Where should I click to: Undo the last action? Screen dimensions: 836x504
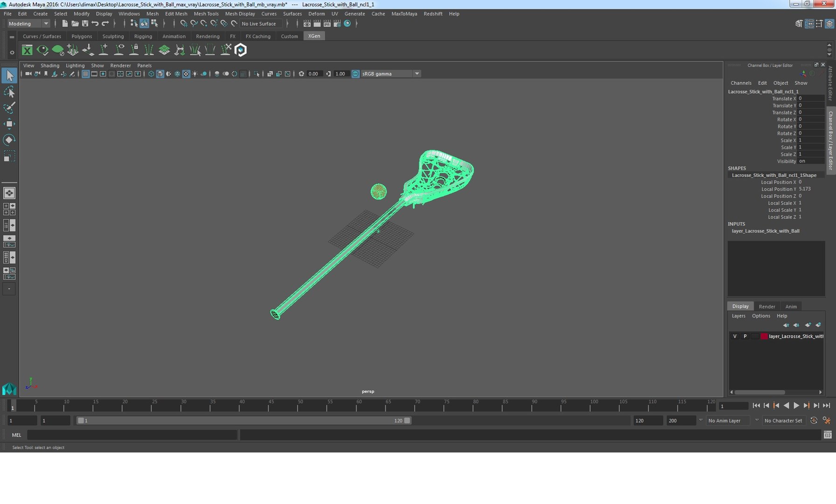coord(95,23)
